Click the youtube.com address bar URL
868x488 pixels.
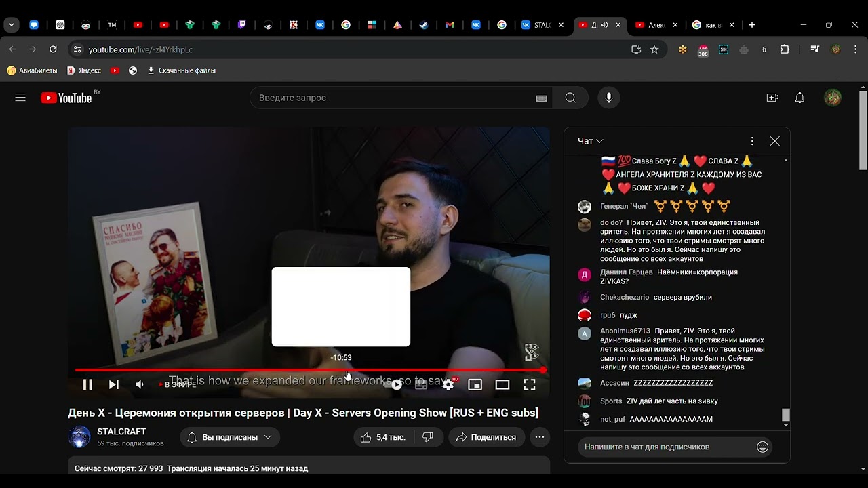tap(140, 49)
